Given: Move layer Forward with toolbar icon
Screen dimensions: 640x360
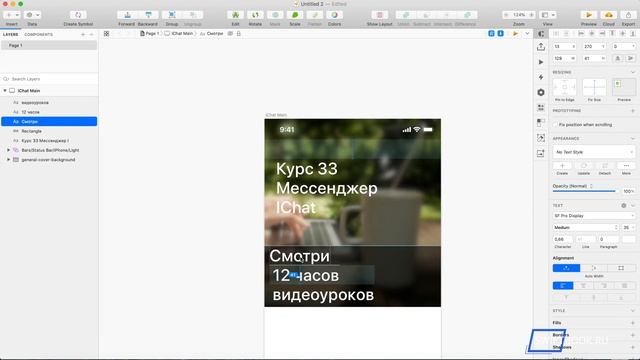Looking at the screenshot, I should pos(127,15).
